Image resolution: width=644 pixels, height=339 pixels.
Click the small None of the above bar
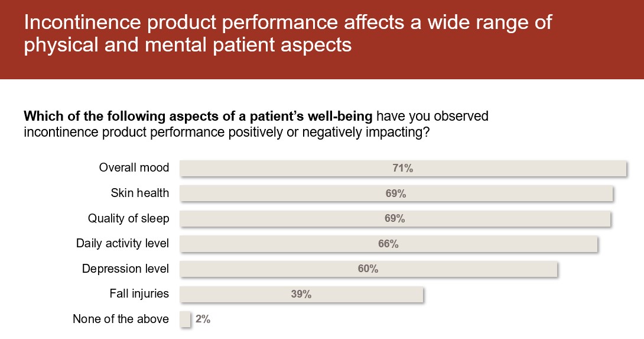pyautogui.click(x=185, y=319)
